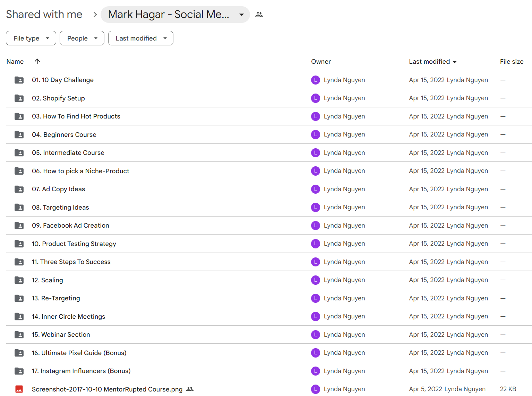Select the 15. Webinar Section folder name
Image resolution: width=532 pixels, height=396 pixels.
coord(61,335)
